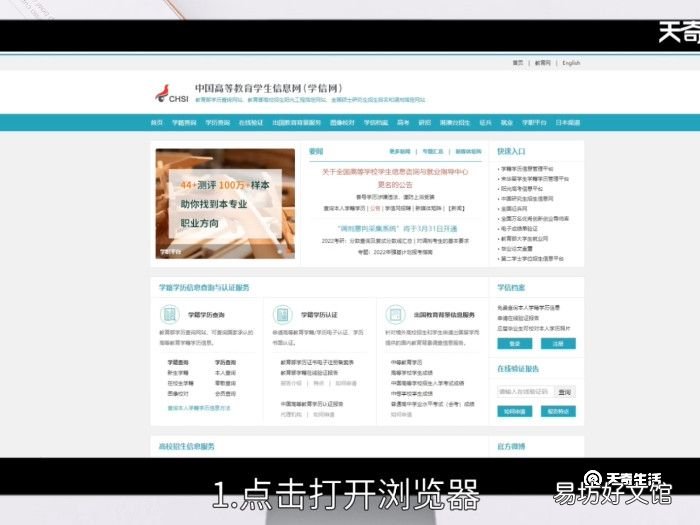
Task: Open 查询本人学籍学历信息方法 teal link
Action: point(199,408)
